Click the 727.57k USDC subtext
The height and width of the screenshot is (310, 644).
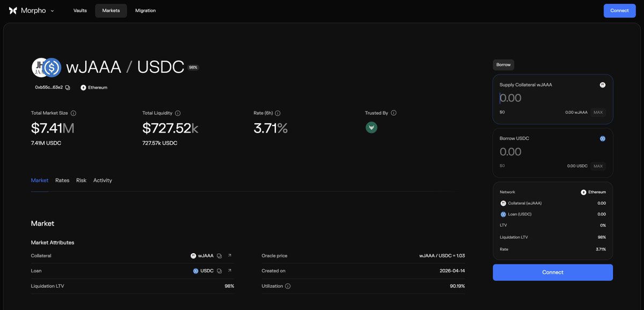(x=160, y=143)
